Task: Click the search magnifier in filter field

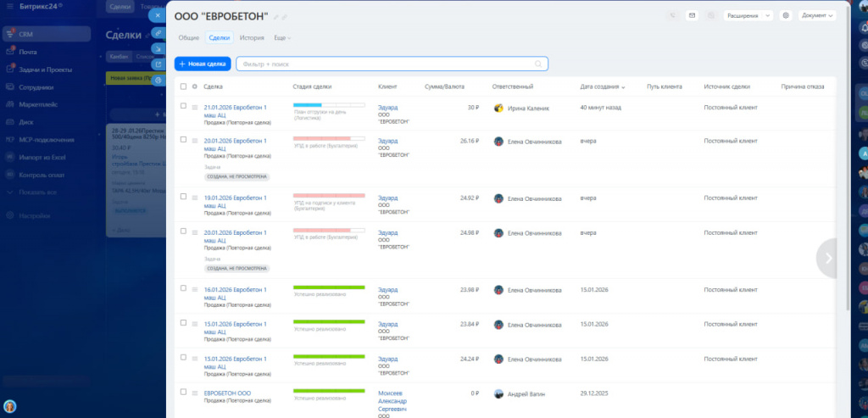Action: click(538, 64)
